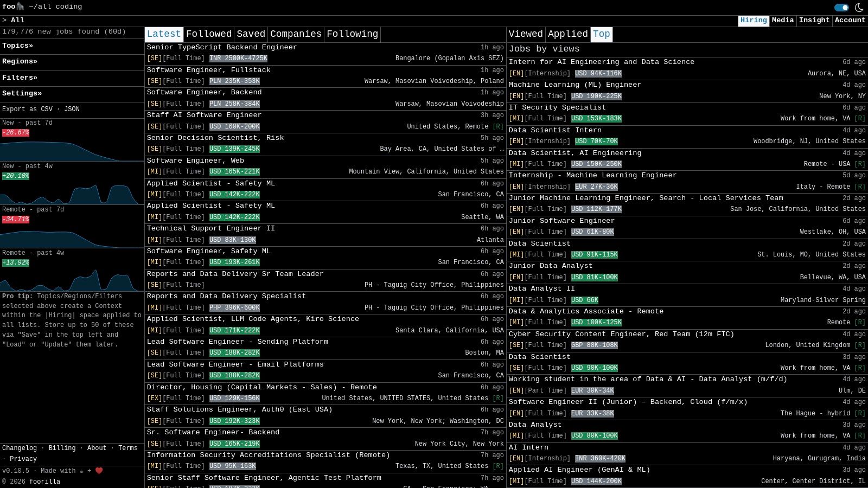The height and width of the screenshot is (488, 868).
Task: Expand the Regions section
Action: pos(20,61)
